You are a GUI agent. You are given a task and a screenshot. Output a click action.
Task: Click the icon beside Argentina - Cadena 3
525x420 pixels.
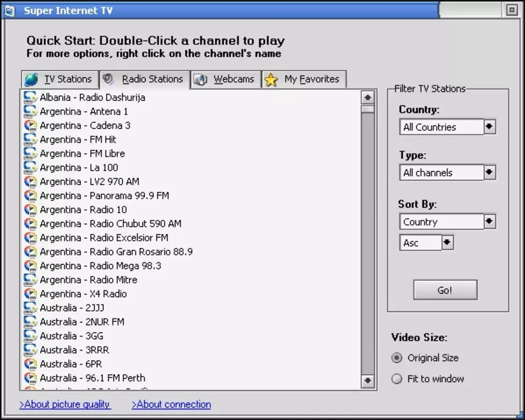[30, 125]
